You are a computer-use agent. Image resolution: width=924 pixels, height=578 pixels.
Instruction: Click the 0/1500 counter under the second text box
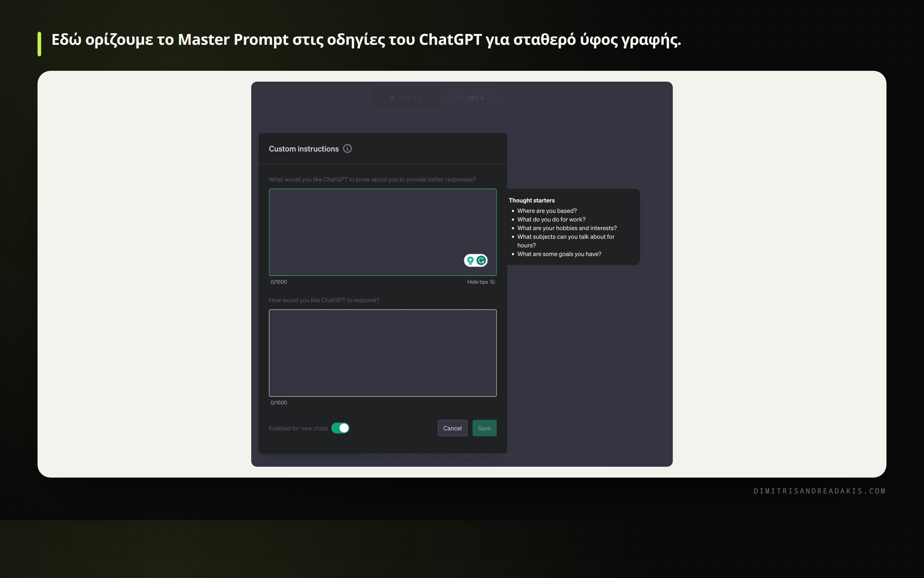click(279, 402)
